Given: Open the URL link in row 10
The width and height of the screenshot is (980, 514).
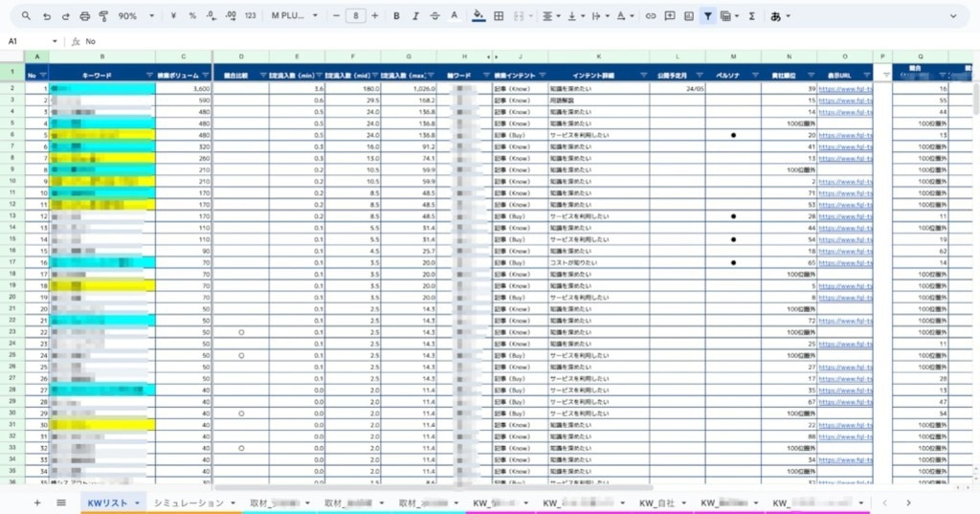Looking at the screenshot, I should [x=845, y=181].
